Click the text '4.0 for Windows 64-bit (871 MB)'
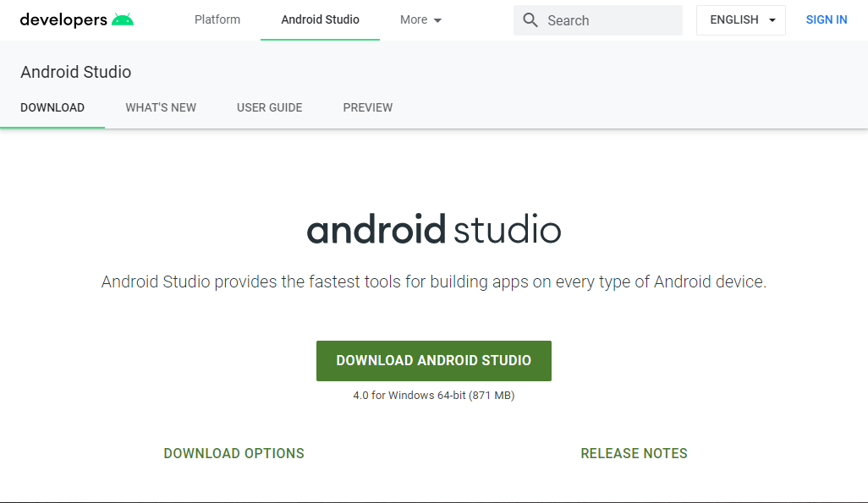This screenshot has width=868, height=503. pyautogui.click(x=434, y=395)
